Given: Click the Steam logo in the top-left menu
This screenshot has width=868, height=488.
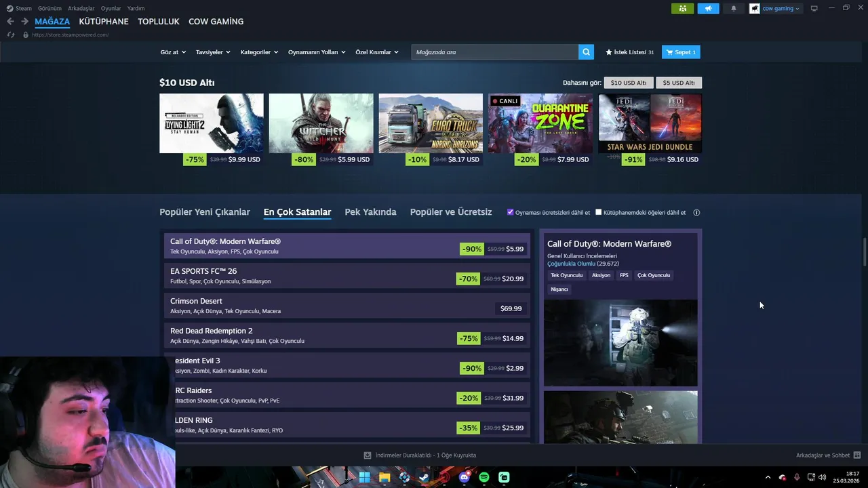Looking at the screenshot, I should (x=9, y=8).
